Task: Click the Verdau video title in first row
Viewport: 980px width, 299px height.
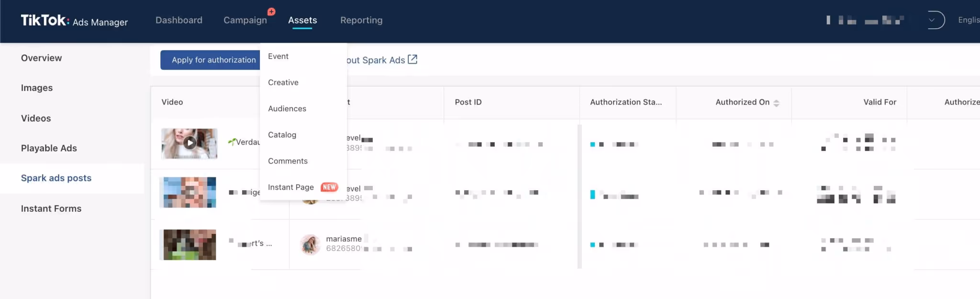Action: click(248, 142)
